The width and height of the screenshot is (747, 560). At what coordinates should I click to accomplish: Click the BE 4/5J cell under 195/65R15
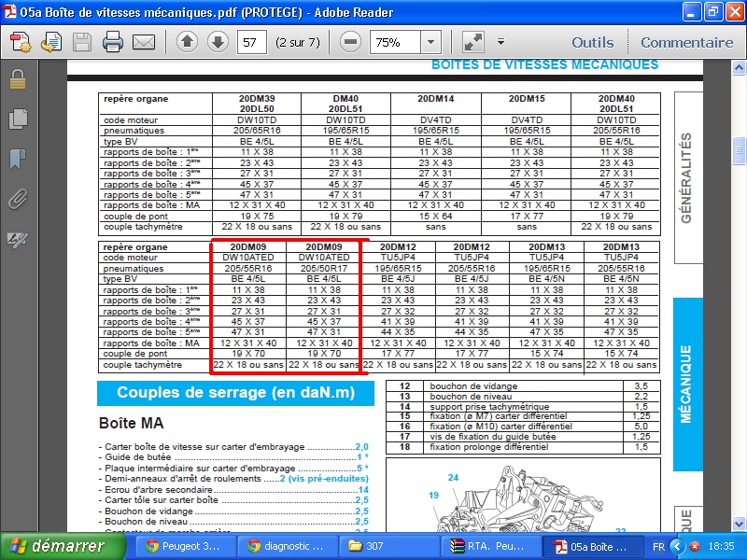point(398,279)
